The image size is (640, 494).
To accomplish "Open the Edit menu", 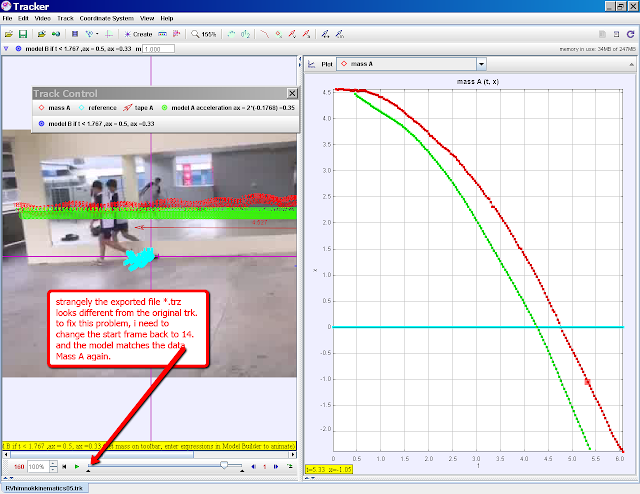I will [23, 18].
